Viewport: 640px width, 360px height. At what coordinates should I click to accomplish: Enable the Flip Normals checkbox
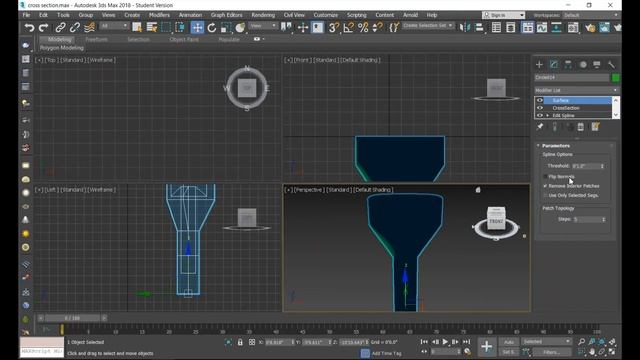[545, 177]
